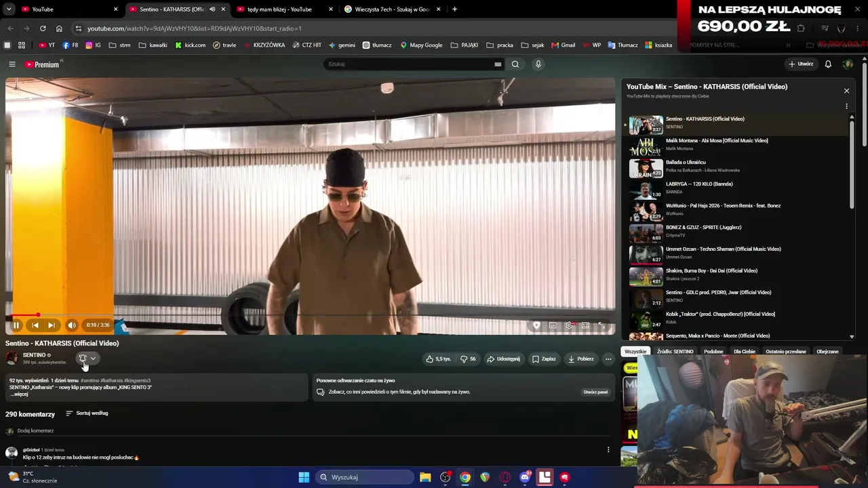
Task: Expand description with ...więcej
Action: pyautogui.click(x=20, y=394)
